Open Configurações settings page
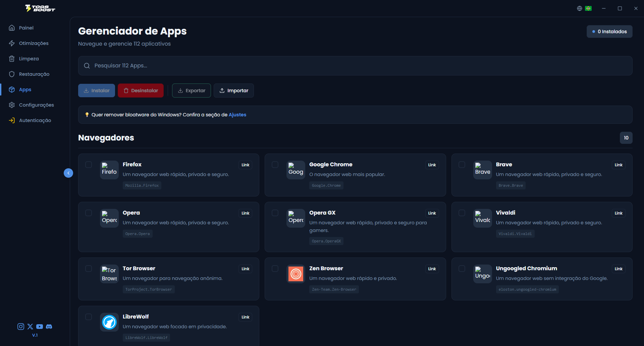 [x=31, y=105]
